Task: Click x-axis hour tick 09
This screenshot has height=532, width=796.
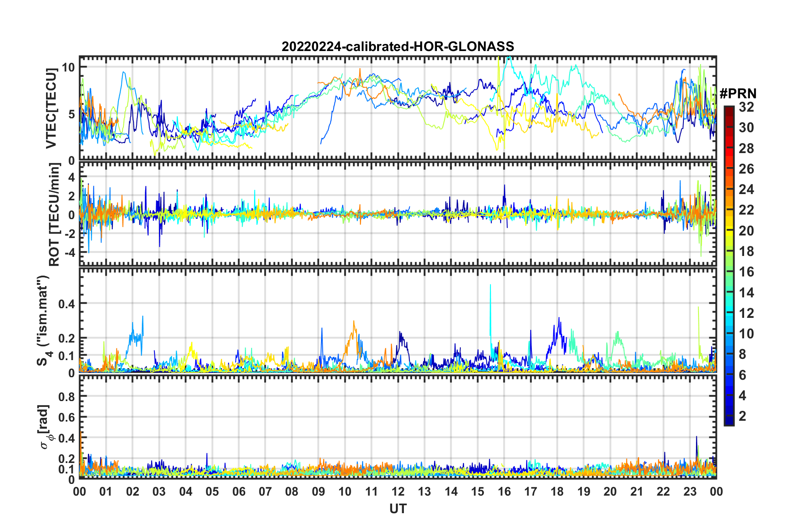Action: point(318,491)
